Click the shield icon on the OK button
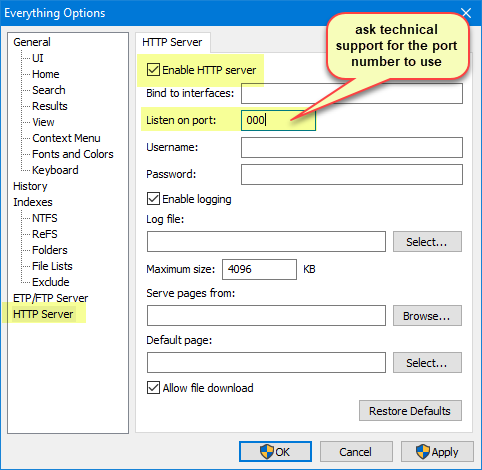The width and height of the screenshot is (482, 470). click(267, 452)
